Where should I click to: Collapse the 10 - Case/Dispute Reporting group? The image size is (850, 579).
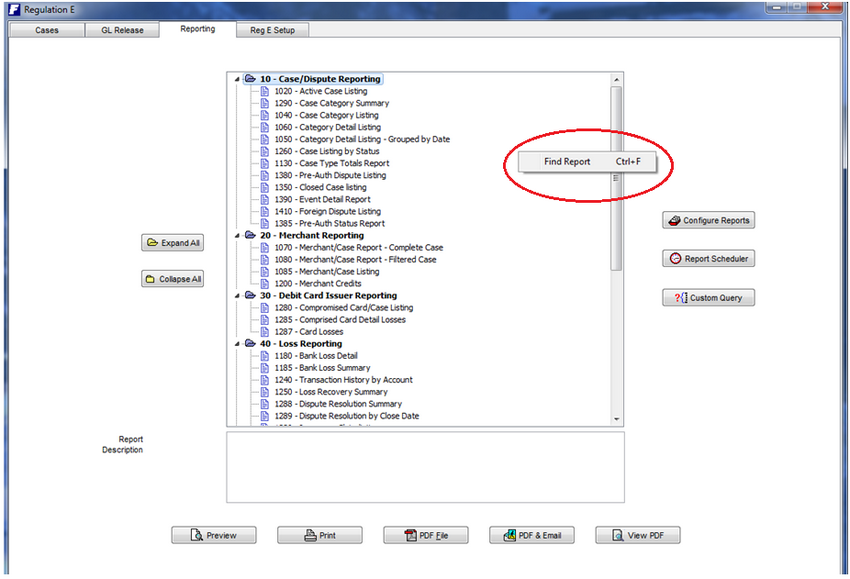click(237, 79)
